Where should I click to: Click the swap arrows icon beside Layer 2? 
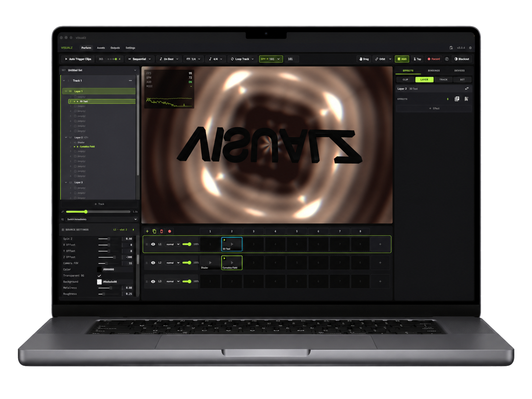pyautogui.click(x=467, y=89)
